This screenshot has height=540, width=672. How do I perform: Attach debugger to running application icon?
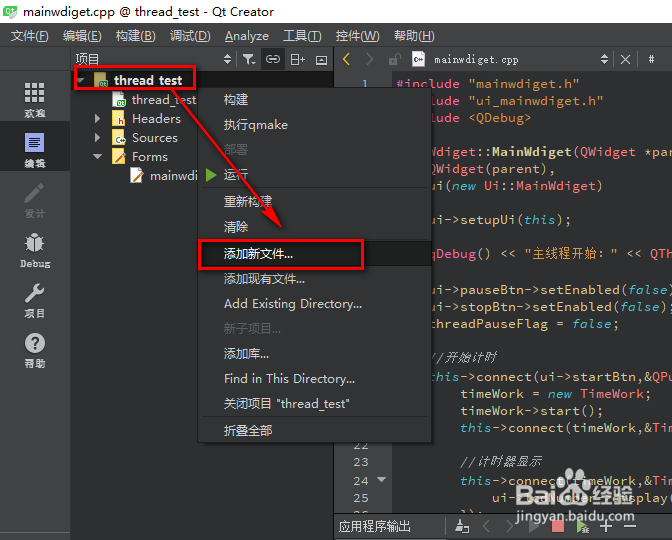pyautogui.click(x=582, y=526)
